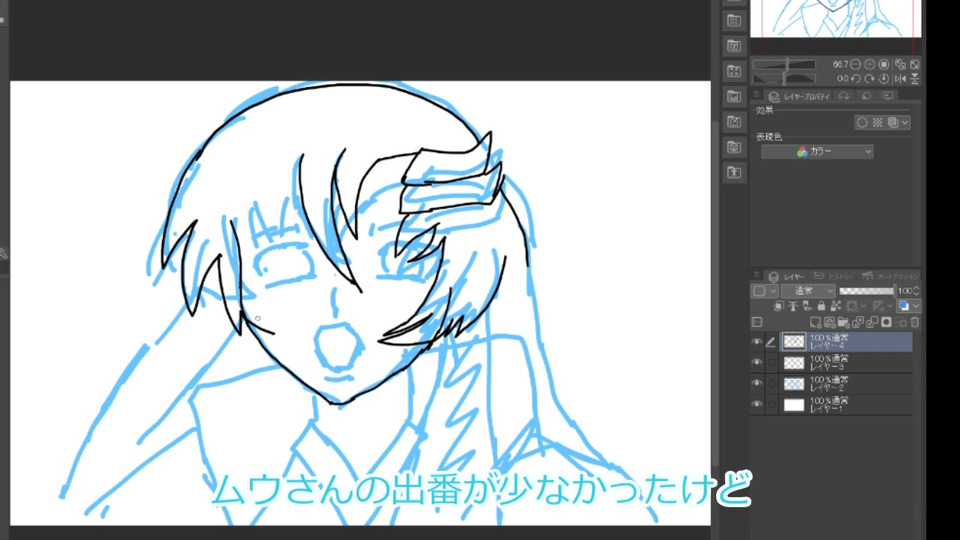Click the create layer mask icon
The width and height of the screenshot is (960, 540).
pos(886,322)
